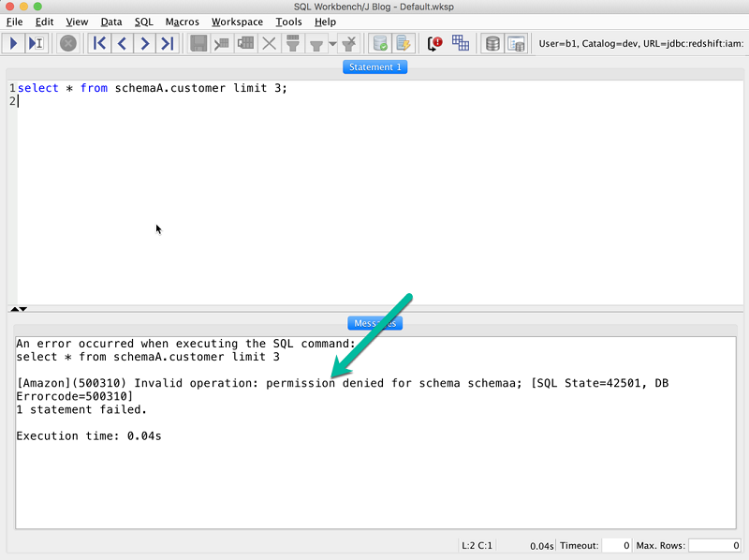Open the Macros menu
Image resolution: width=749 pixels, height=560 pixels.
182,22
